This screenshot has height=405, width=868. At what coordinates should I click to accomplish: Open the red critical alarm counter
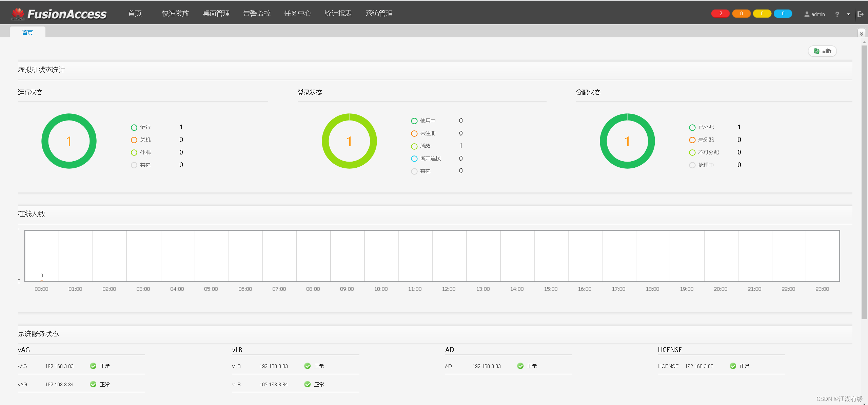[720, 14]
